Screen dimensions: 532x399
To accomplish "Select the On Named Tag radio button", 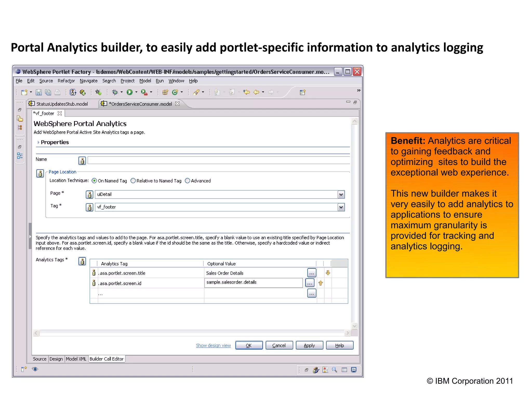I will coord(94,181).
